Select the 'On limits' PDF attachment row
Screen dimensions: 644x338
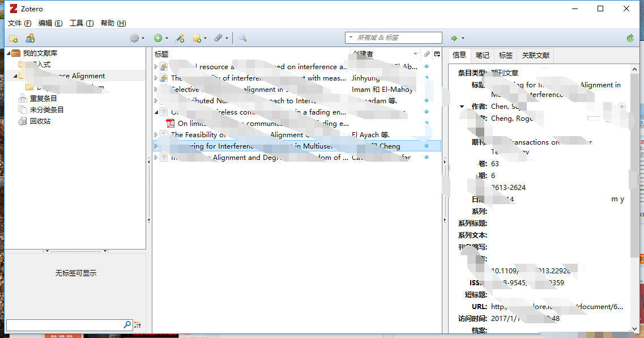tap(297, 124)
